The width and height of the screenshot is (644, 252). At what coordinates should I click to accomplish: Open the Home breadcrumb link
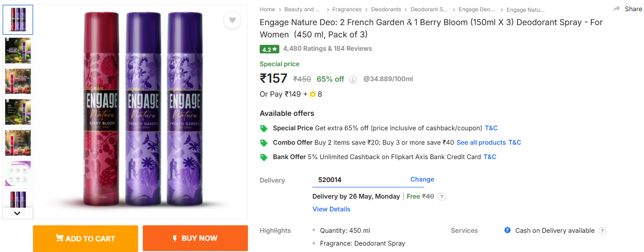[267, 10]
